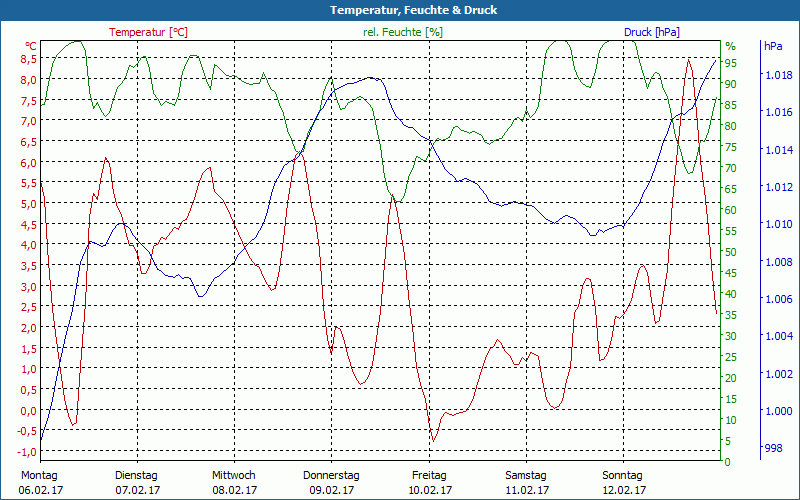This screenshot has width=800, height=500.
Task: Click the '°C' axis unit label
Action: [x=31, y=45]
